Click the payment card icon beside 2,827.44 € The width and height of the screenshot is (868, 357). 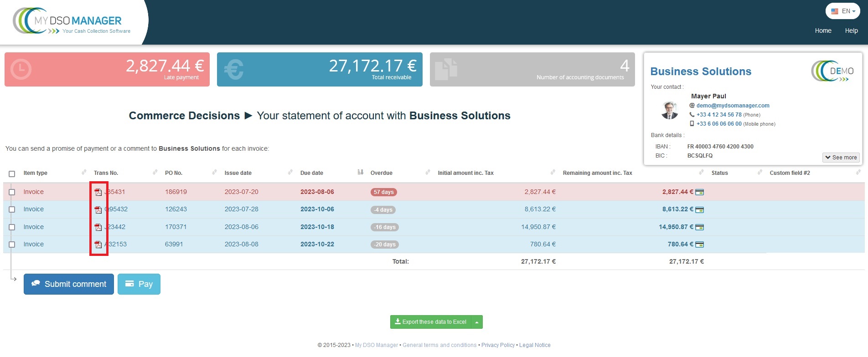pos(699,192)
